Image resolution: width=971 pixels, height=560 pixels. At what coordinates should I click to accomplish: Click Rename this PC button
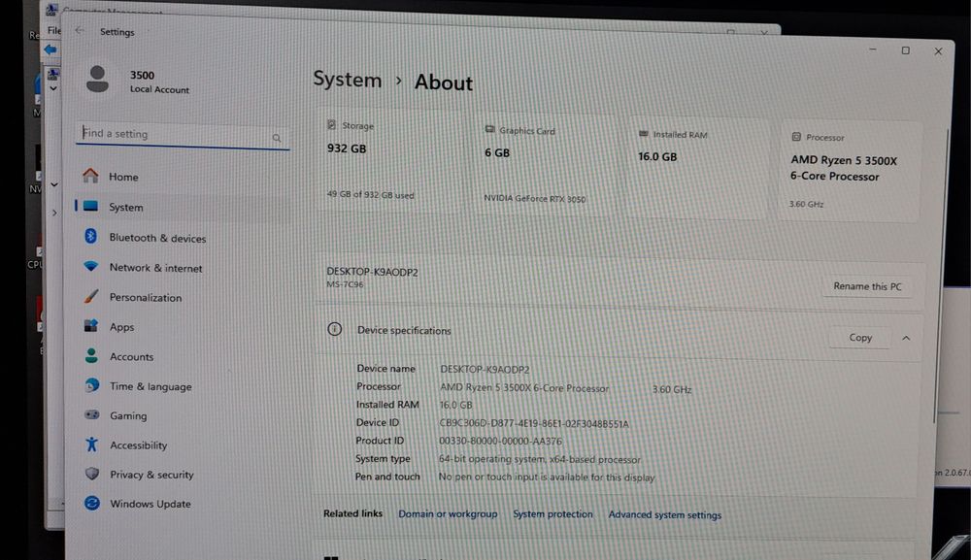click(867, 286)
